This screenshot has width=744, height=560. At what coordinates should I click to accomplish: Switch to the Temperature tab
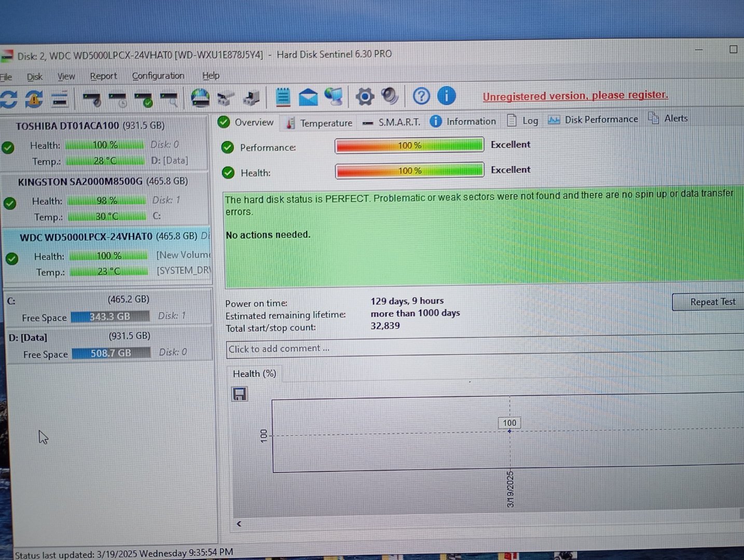pos(319,123)
